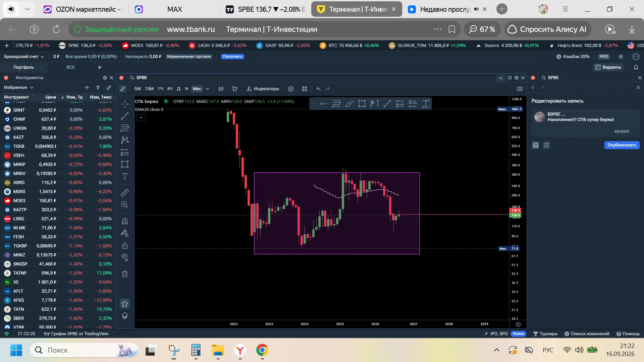Show hidden tray icons in taskbar
Viewport: 644px width, 362px height.
[497, 350]
